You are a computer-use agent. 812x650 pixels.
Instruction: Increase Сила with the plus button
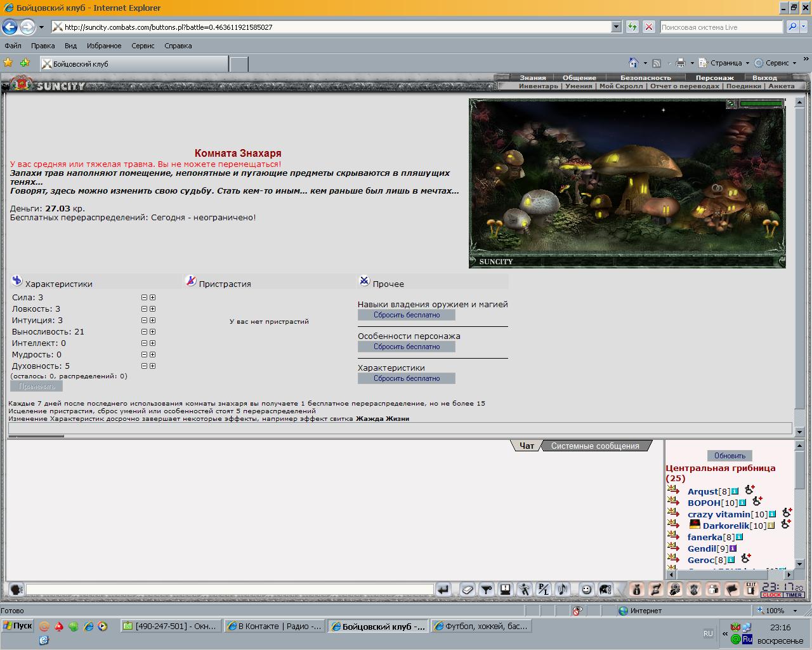(152, 297)
